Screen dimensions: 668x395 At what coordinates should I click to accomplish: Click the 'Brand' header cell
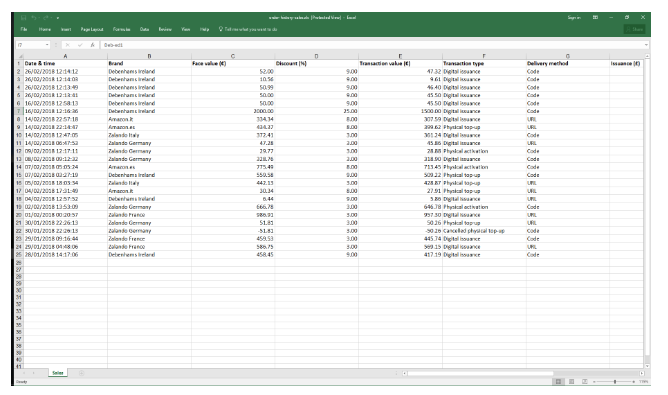[x=149, y=63]
